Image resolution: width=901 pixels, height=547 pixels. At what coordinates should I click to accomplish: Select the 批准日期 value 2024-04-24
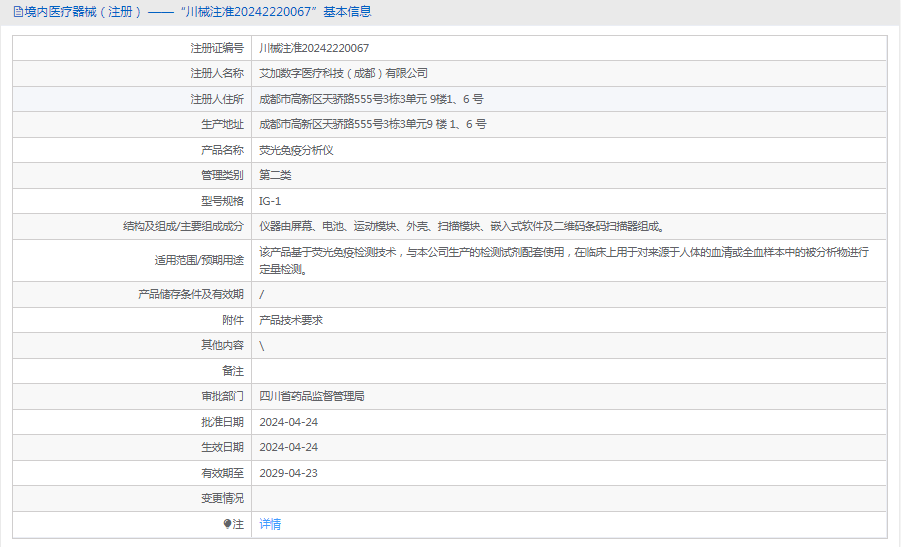(288, 422)
